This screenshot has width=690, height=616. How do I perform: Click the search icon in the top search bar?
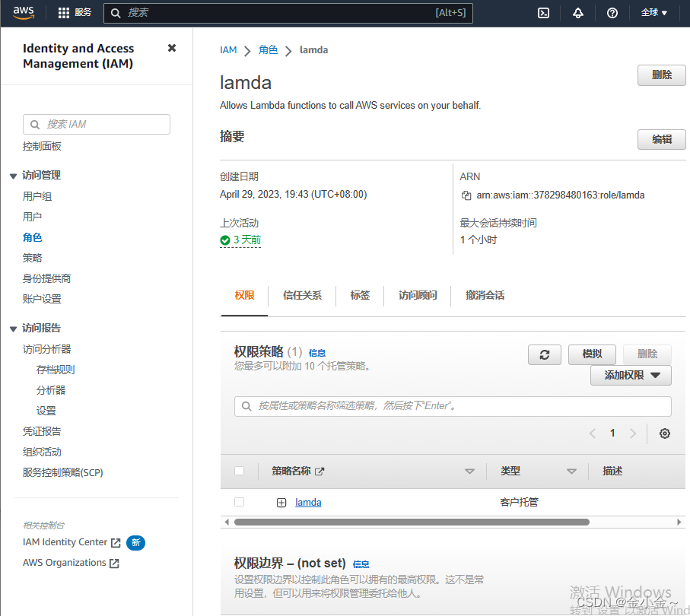[116, 13]
